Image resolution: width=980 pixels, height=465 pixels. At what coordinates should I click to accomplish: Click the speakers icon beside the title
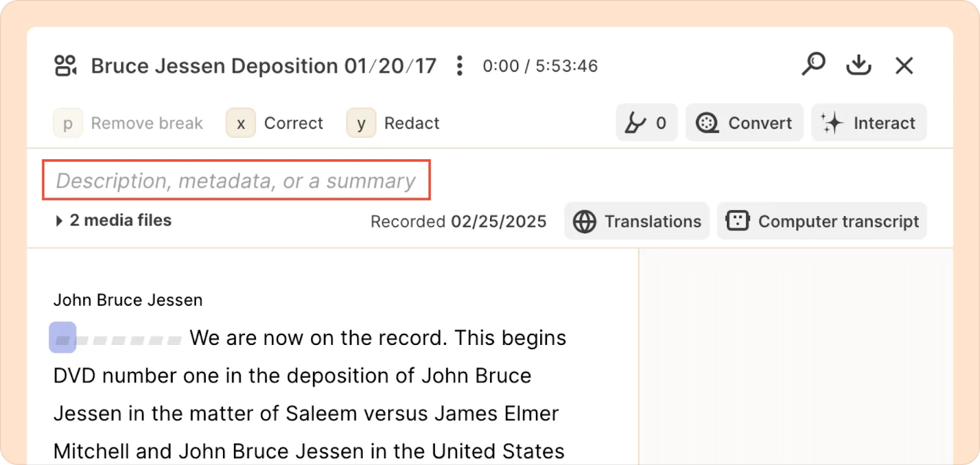pos(66,66)
